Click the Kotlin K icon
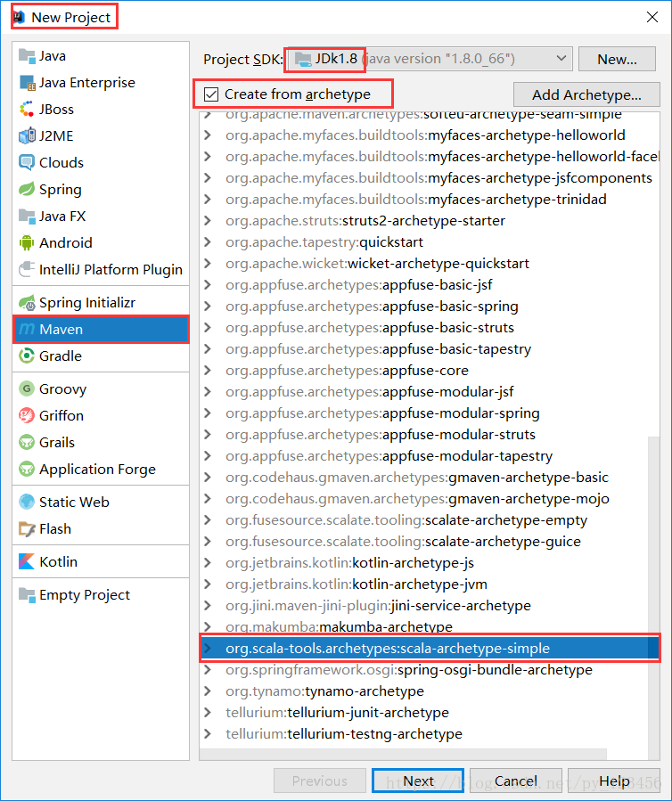The image size is (672, 801). click(x=27, y=561)
